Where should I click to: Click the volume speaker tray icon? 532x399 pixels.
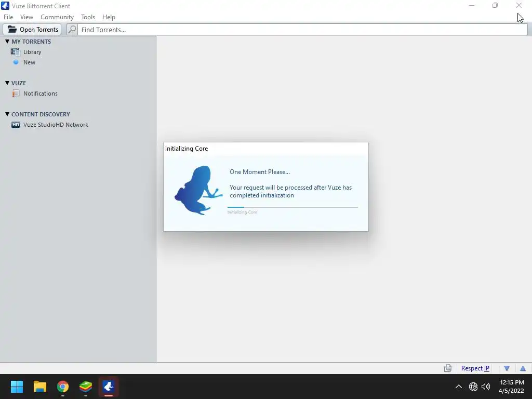click(486, 387)
